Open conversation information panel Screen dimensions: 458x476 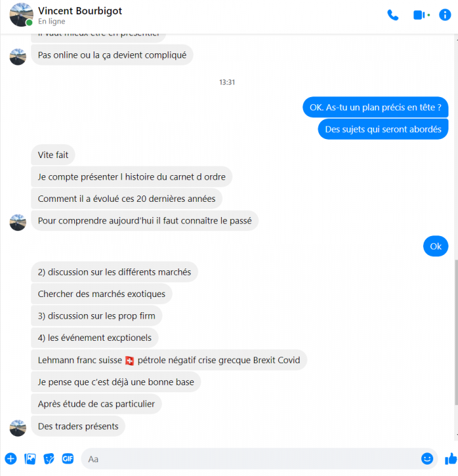pos(445,15)
